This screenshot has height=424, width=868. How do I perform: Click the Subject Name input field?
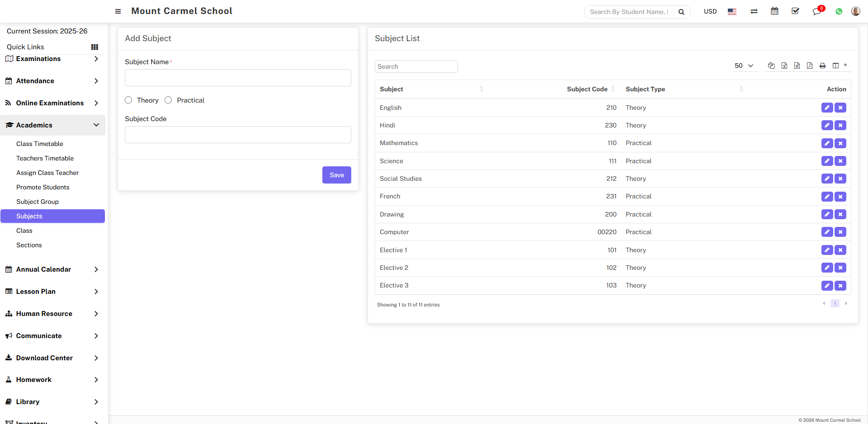tap(238, 78)
